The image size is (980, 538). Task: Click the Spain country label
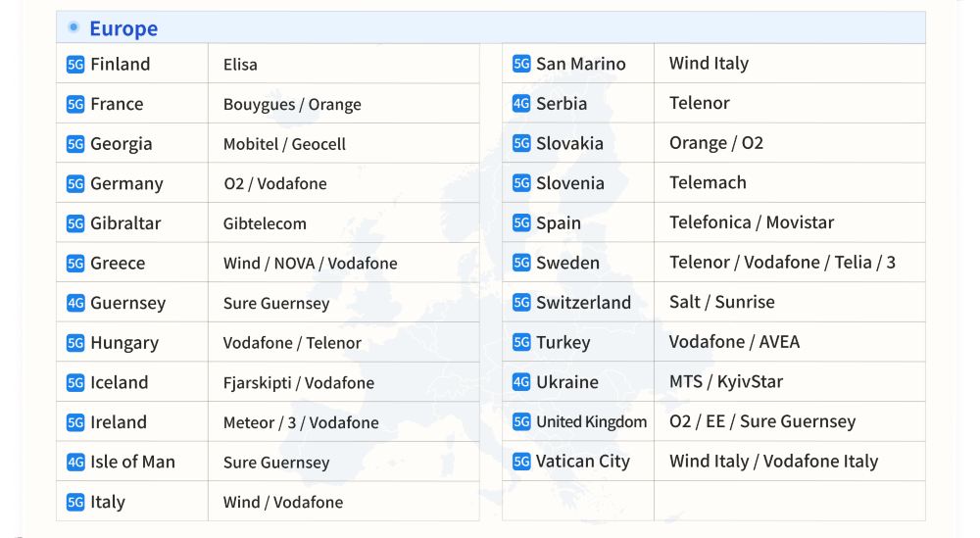(559, 223)
